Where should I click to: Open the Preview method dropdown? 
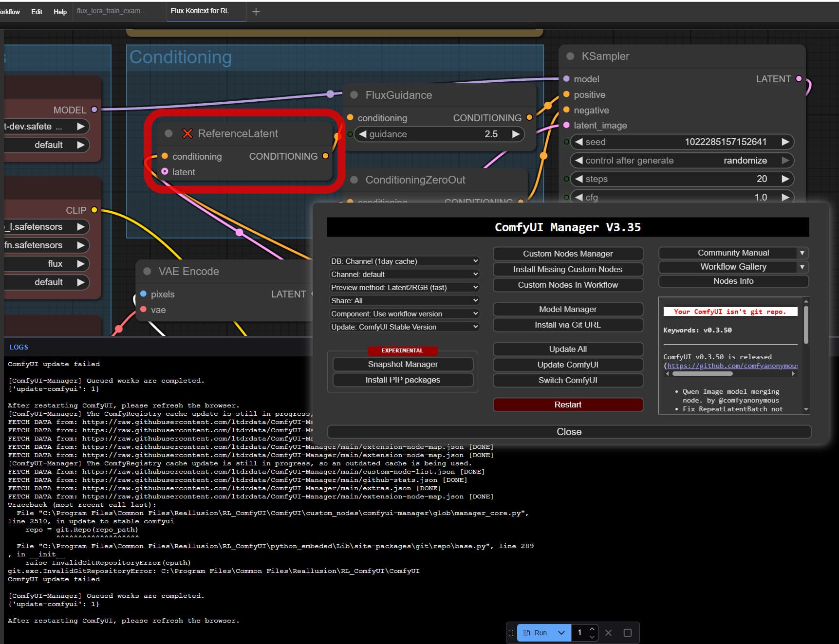coord(404,288)
